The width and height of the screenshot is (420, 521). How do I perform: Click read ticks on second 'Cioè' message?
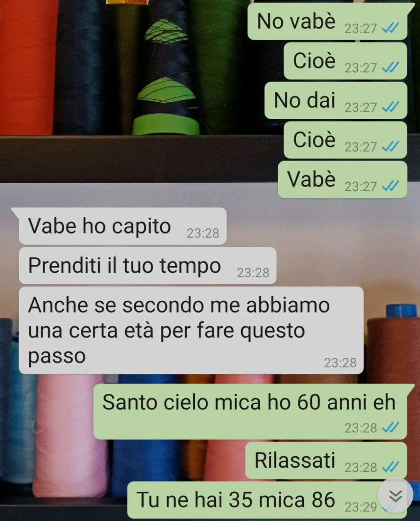(391, 146)
